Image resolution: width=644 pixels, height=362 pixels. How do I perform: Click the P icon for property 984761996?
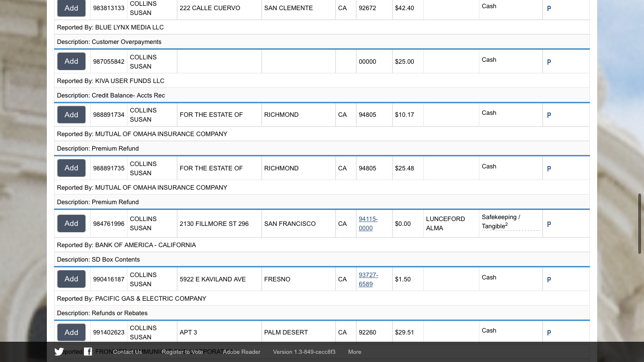[x=549, y=224]
